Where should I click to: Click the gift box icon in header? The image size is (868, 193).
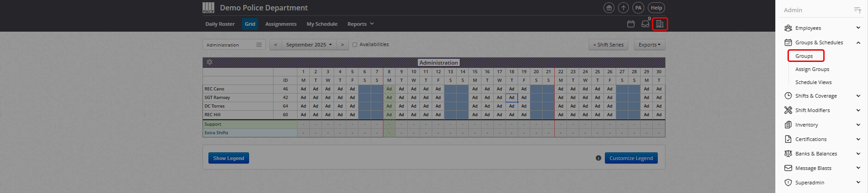[x=609, y=8]
